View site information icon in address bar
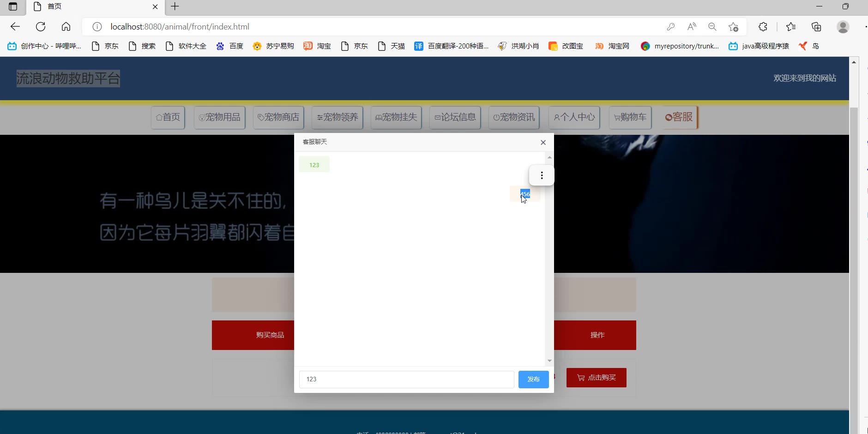 pos(97,27)
